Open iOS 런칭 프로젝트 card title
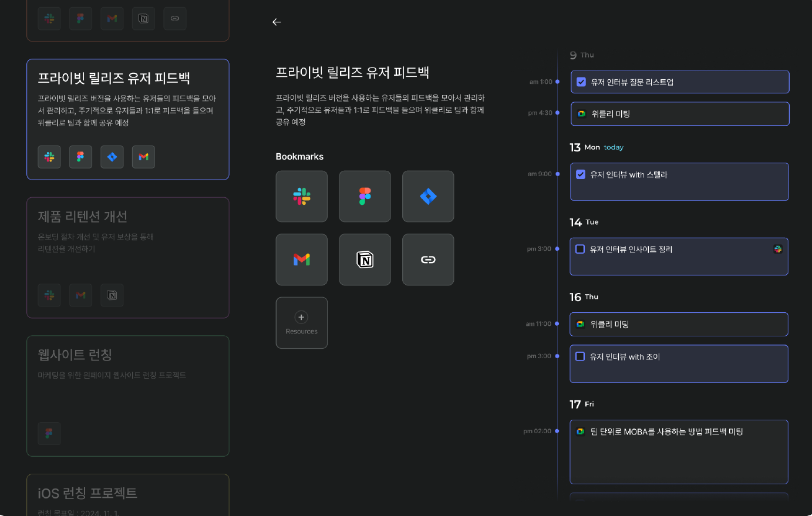Viewport: 812px width, 516px height. coord(87,493)
